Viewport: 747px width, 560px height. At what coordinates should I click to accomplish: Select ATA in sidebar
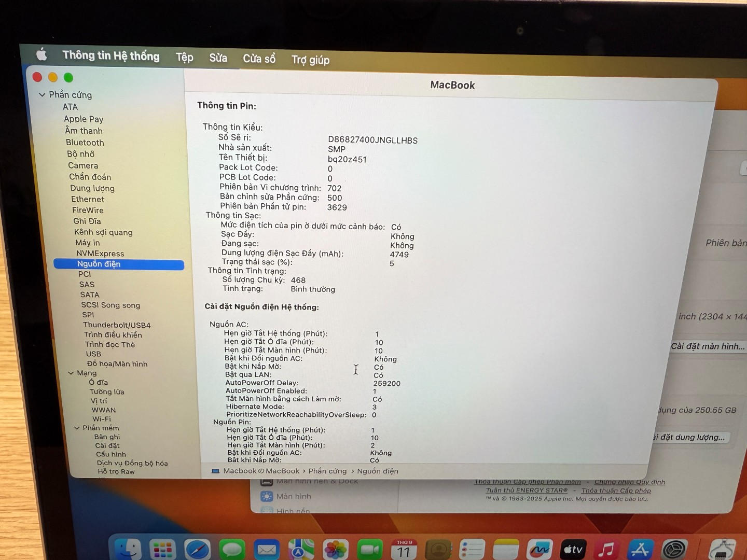[71, 107]
